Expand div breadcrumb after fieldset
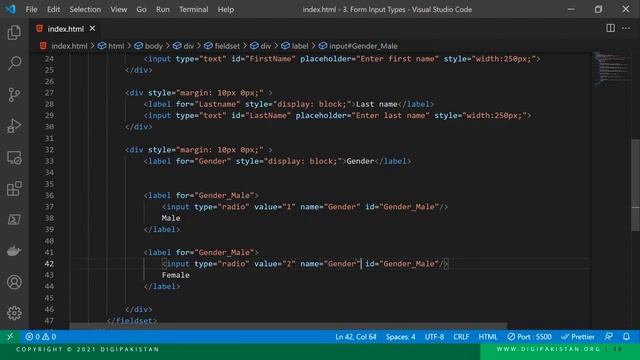Viewport: 640px width, 360px height. [x=261, y=46]
